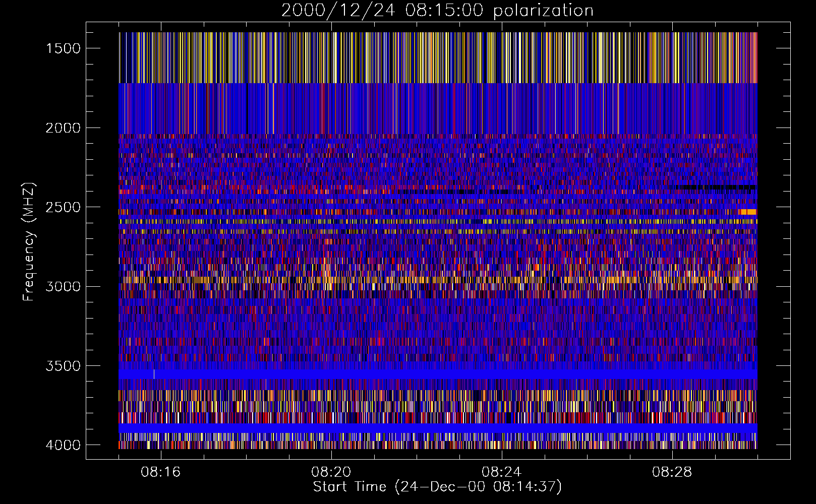Click the 08:16 time axis label
Image resolution: width=816 pixels, height=504 pixels.
[161, 472]
